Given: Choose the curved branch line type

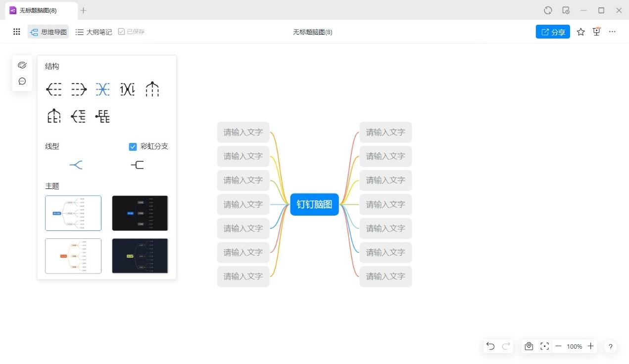Looking at the screenshot, I should (76, 165).
